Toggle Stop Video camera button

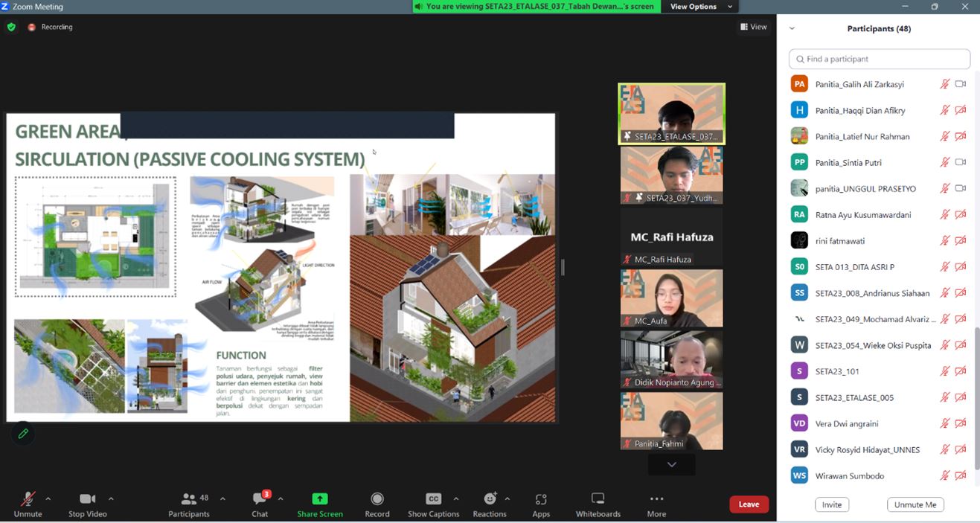(x=87, y=499)
